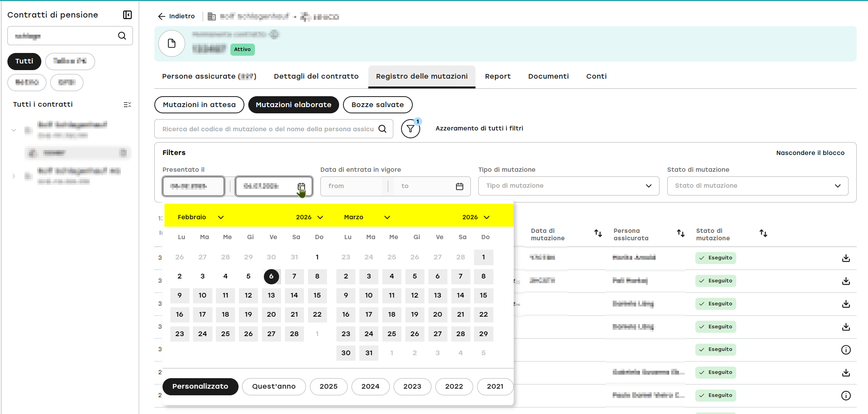The width and height of the screenshot is (868, 414).
Task: Choose 2024 date range preset
Action: pyautogui.click(x=370, y=387)
